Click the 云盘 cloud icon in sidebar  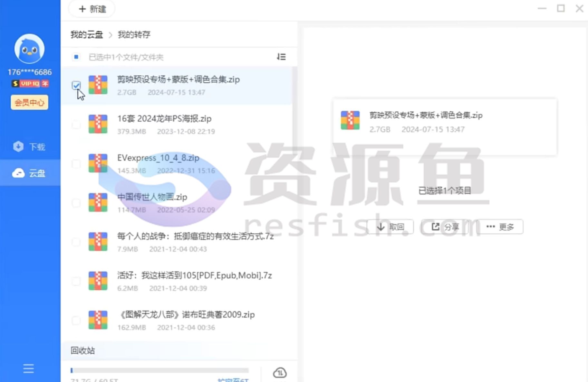(x=18, y=173)
